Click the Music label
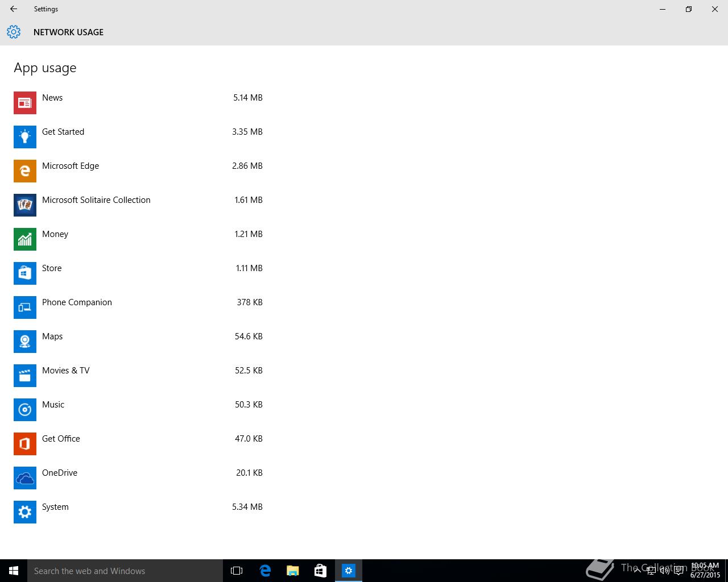728x582 pixels. coord(53,405)
